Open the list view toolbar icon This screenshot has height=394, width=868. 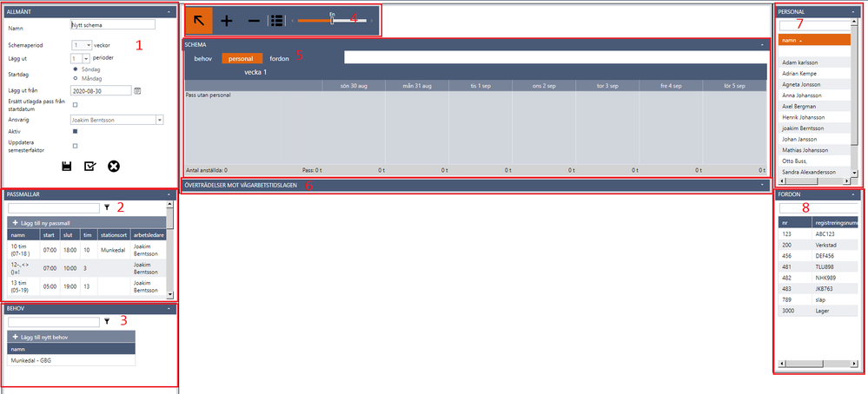coord(277,21)
